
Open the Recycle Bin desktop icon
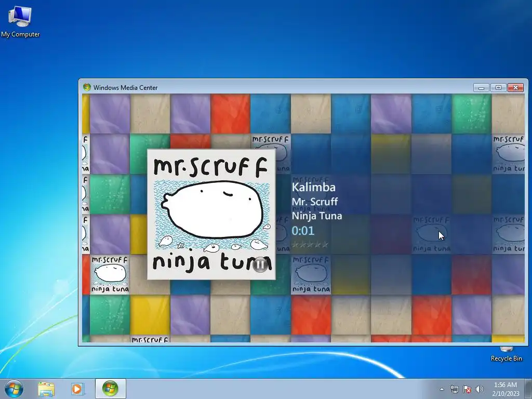(506, 354)
